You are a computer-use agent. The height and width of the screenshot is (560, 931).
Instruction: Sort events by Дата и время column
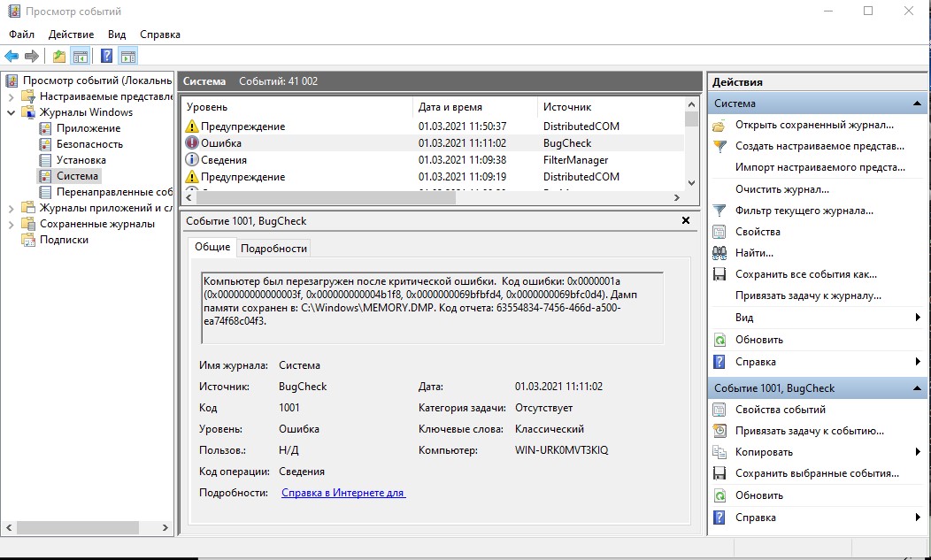pos(474,107)
